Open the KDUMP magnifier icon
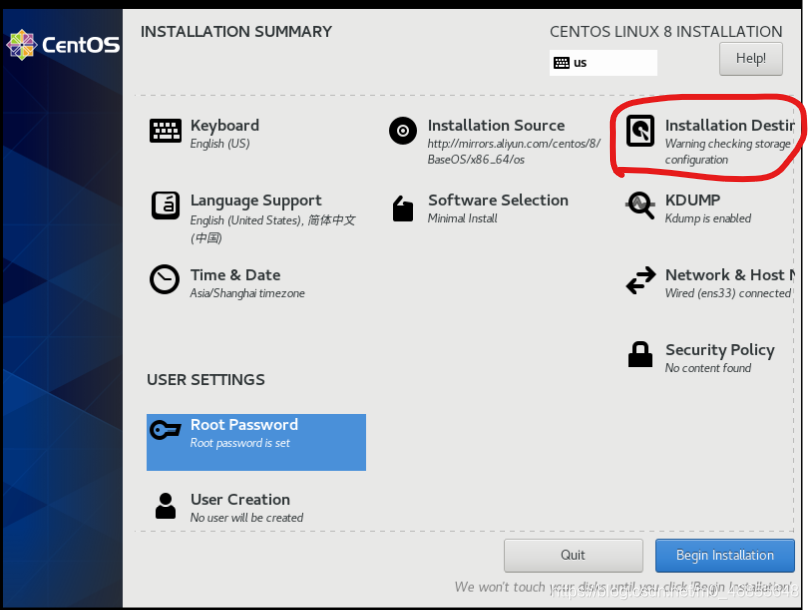Viewport: 809px width, 610px height. click(x=640, y=205)
